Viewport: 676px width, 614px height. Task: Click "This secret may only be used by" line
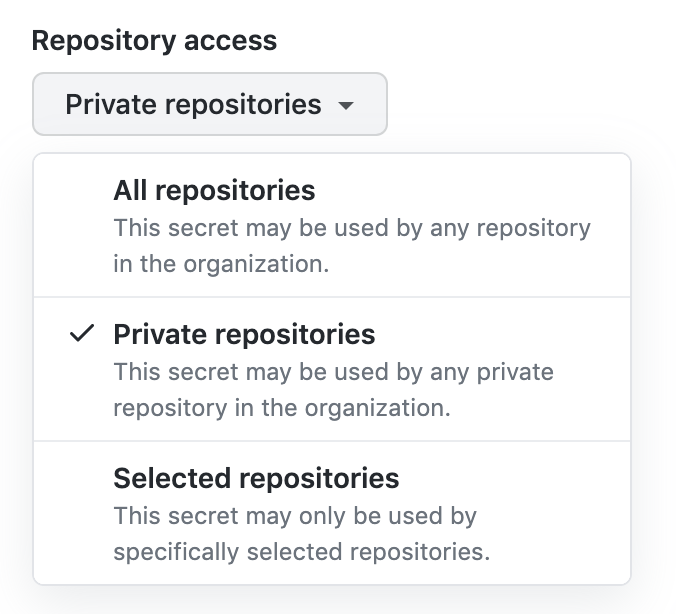295,517
